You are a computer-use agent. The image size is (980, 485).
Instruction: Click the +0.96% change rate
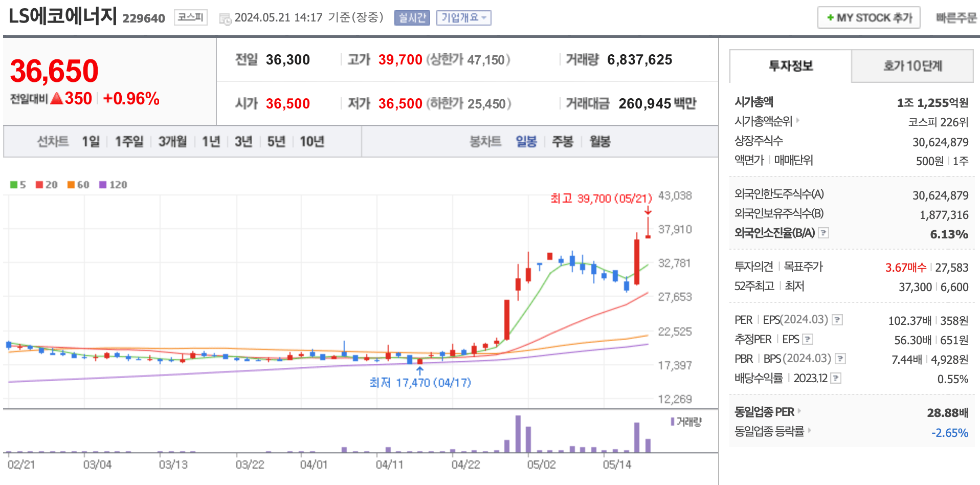pyautogui.click(x=131, y=99)
